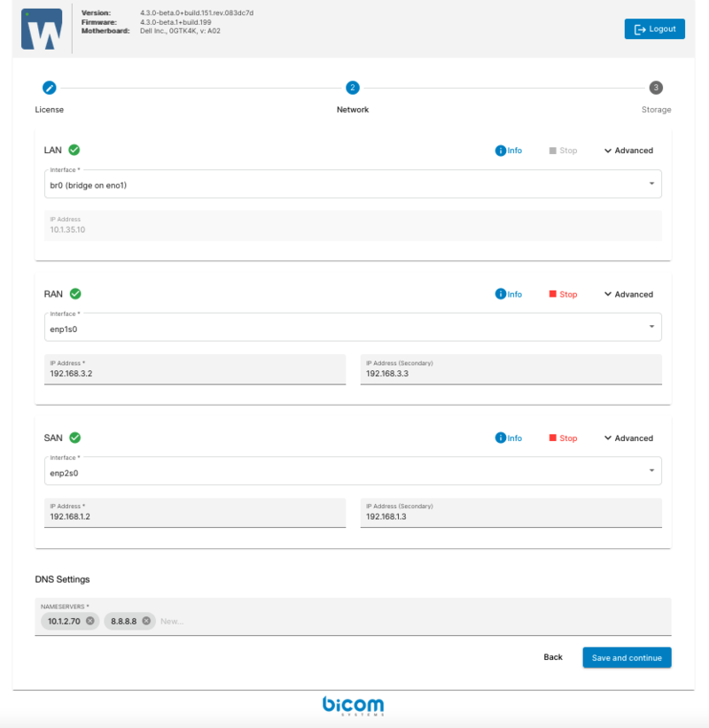Click the Back button
The image size is (709, 728).
[553, 657]
